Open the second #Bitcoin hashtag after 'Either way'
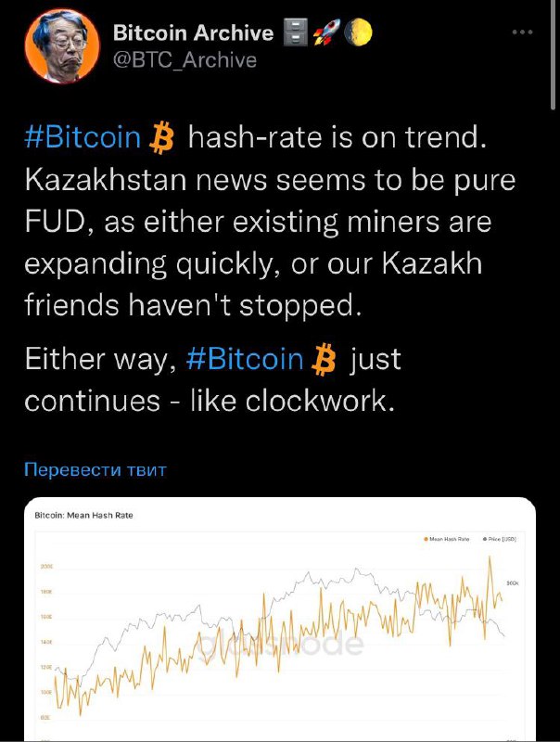Viewport: 560px width, 742px height. pyautogui.click(x=244, y=358)
